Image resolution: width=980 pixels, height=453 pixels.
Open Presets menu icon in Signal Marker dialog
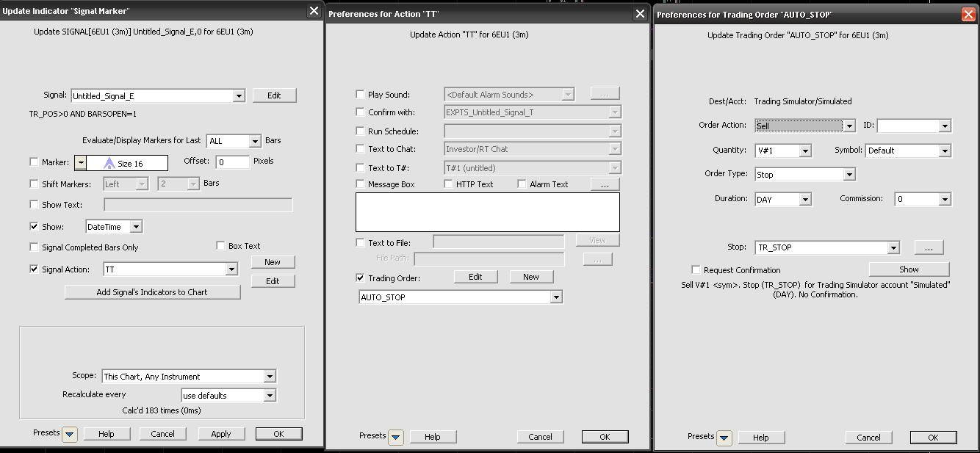[x=69, y=434]
